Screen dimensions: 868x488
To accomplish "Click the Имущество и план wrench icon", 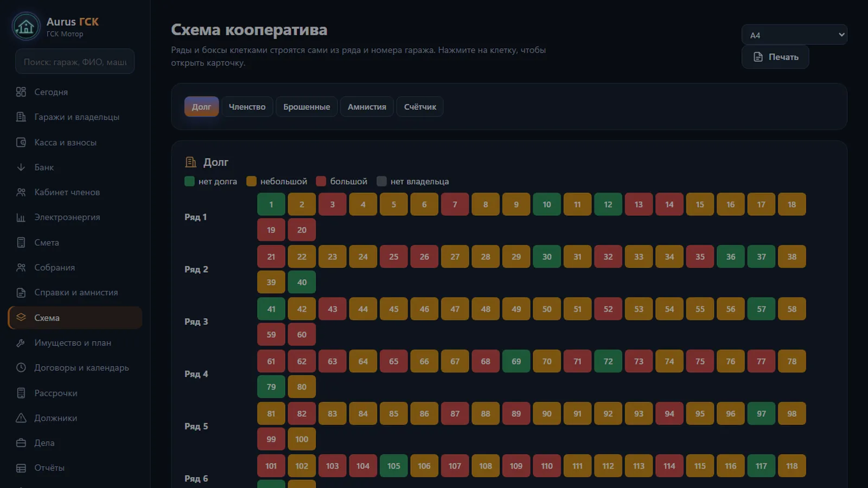I will click(x=21, y=343).
